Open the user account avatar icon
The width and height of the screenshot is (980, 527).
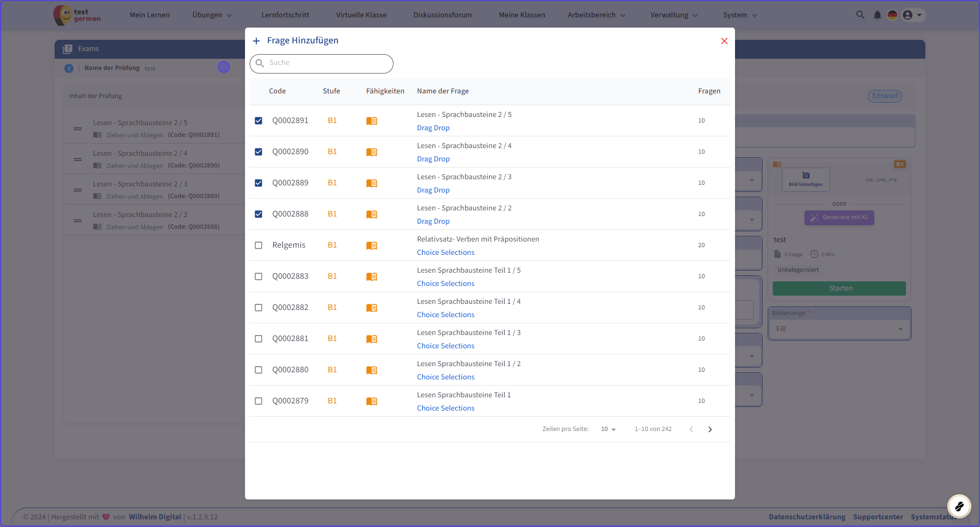pos(908,15)
